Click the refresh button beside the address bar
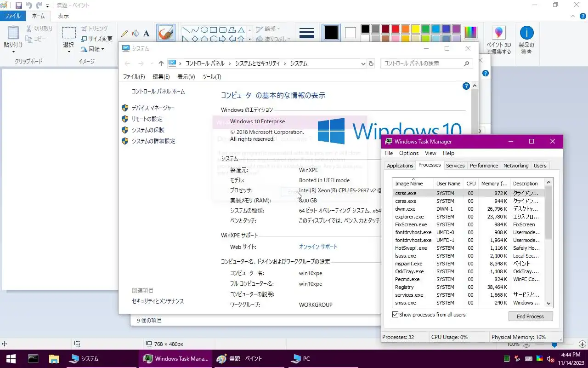This screenshot has width=588, height=368. [371, 63]
